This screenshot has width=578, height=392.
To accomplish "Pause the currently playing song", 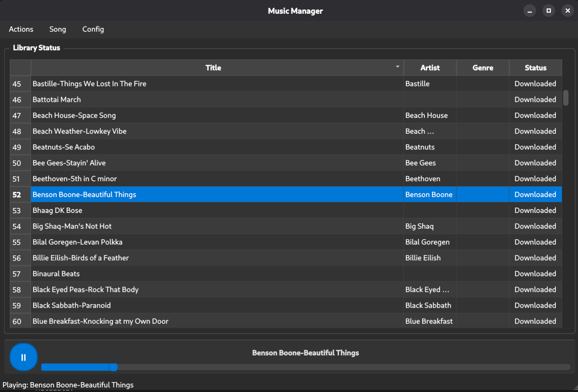I will click(x=23, y=357).
